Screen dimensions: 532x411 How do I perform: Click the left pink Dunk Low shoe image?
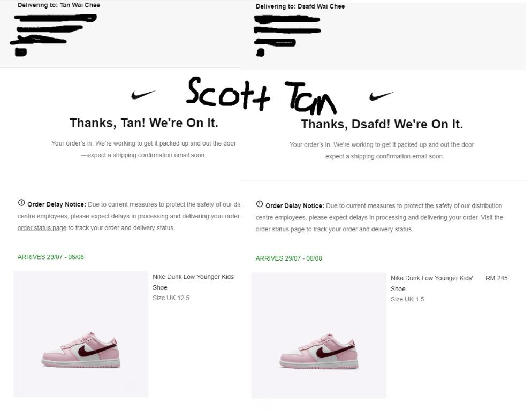point(81,334)
